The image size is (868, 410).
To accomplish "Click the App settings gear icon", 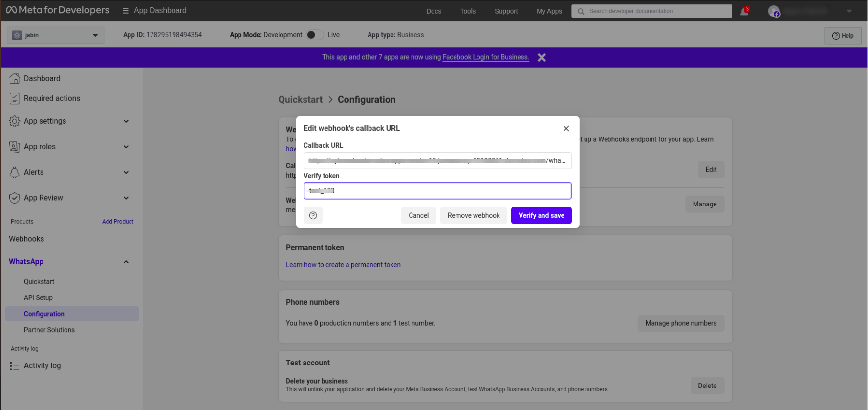I will 15,121.
